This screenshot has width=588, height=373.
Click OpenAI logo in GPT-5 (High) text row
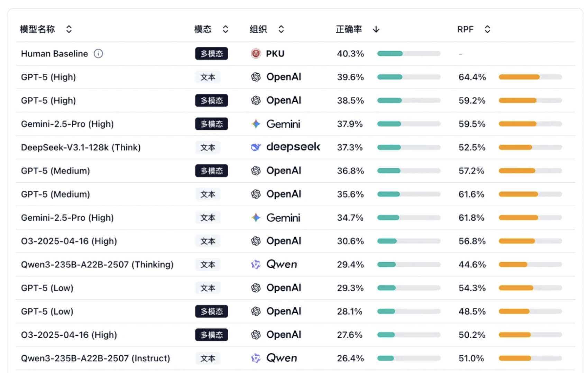tap(256, 77)
